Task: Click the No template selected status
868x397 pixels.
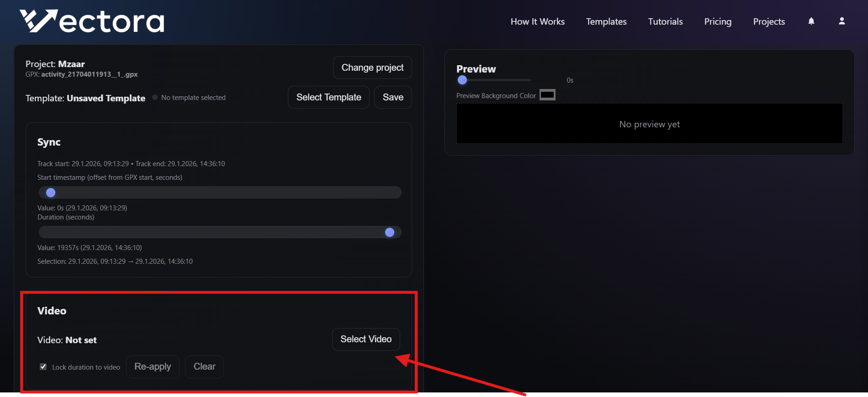Action: 193,98
